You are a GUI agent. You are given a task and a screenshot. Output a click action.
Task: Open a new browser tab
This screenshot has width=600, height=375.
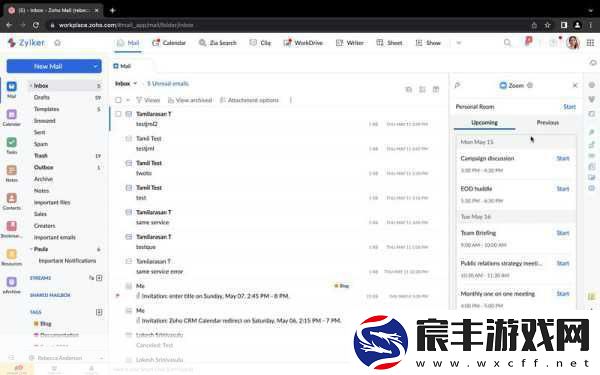pos(112,10)
